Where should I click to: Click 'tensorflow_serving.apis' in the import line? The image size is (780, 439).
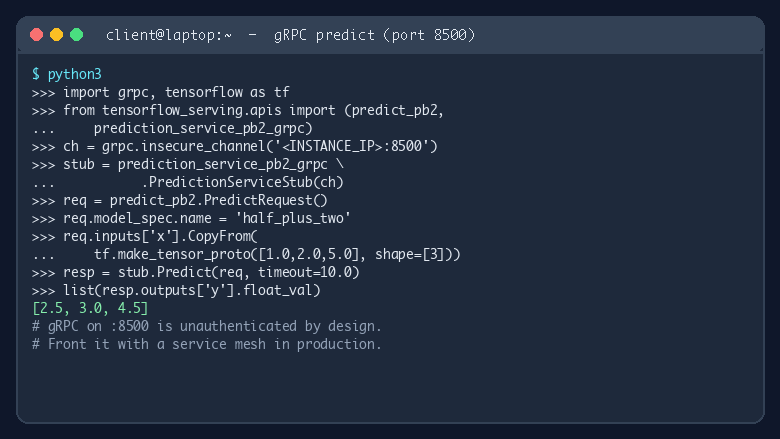192,110
